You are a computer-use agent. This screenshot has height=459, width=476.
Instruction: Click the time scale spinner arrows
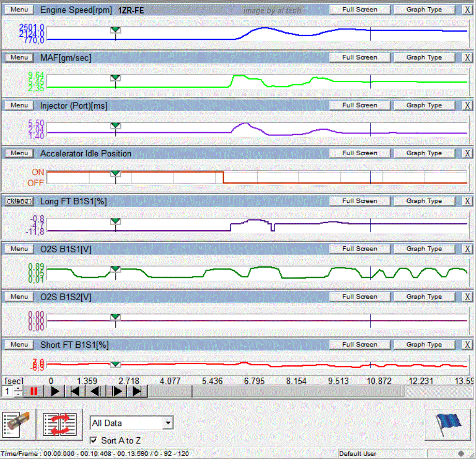point(19,392)
